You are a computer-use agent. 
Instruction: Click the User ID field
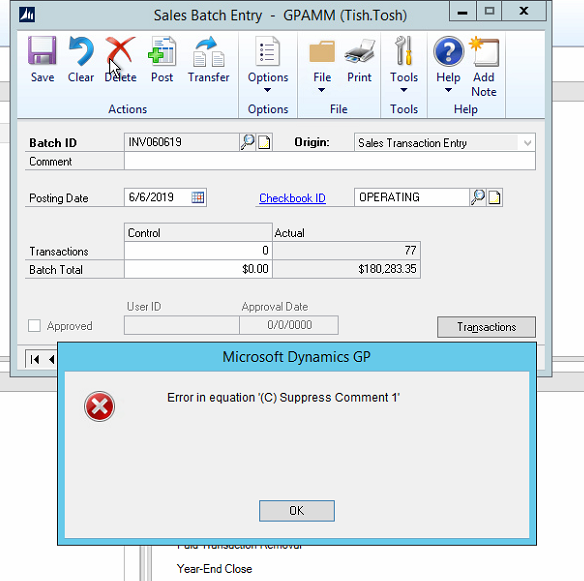pos(182,325)
